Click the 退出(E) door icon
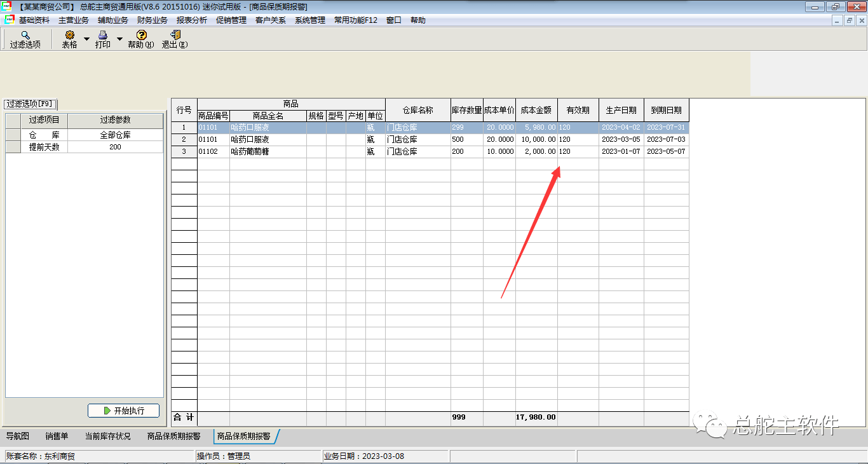 coord(175,35)
